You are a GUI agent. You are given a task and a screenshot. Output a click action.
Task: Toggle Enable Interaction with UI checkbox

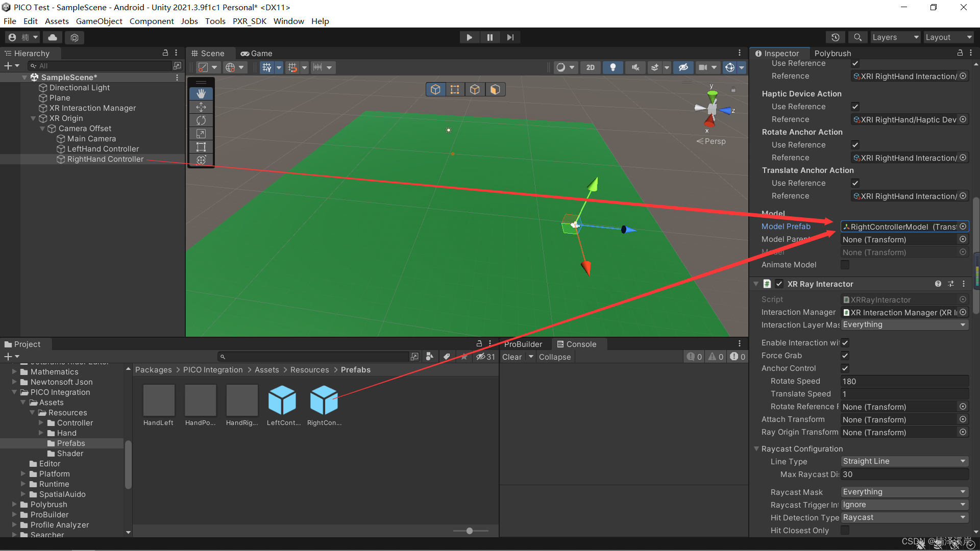pyautogui.click(x=845, y=343)
